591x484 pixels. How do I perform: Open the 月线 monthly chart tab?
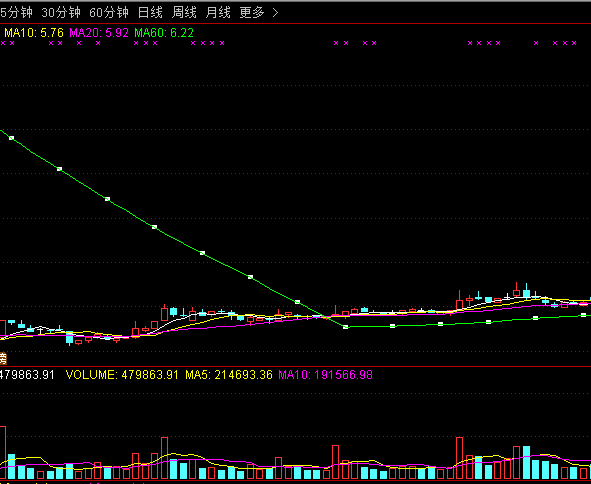[x=218, y=13]
